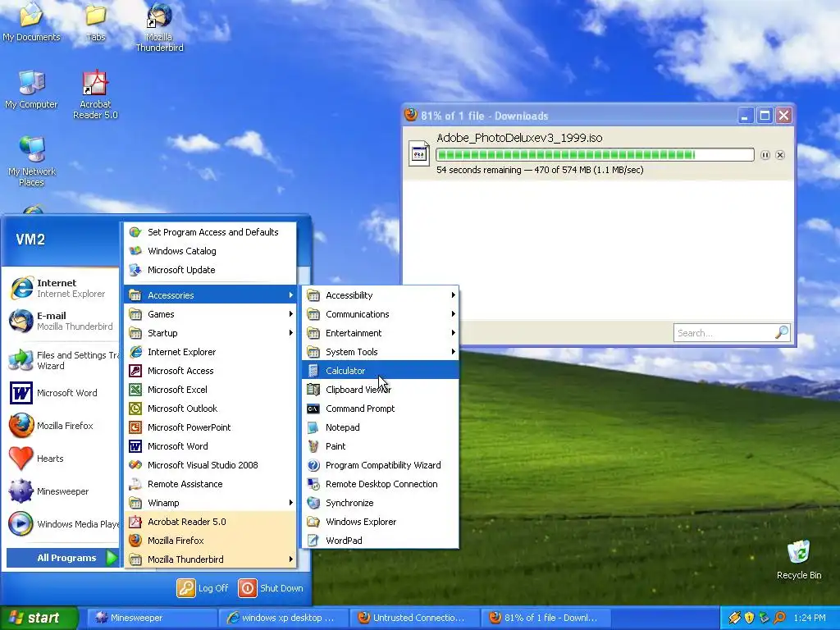Expand the Winamp program folder
The height and width of the screenshot is (630, 840).
coord(211,503)
